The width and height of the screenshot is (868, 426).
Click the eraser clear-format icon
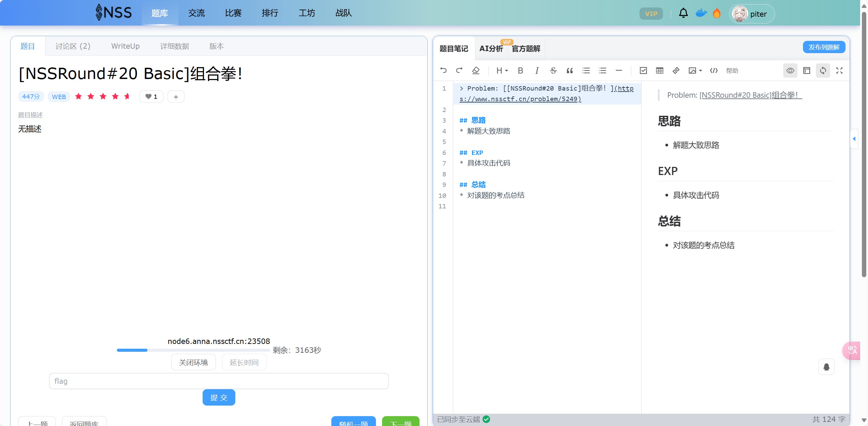pyautogui.click(x=476, y=70)
